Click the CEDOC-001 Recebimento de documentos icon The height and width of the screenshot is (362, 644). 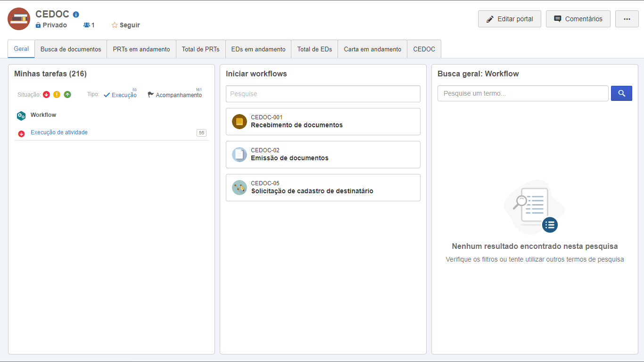[x=239, y=122]
